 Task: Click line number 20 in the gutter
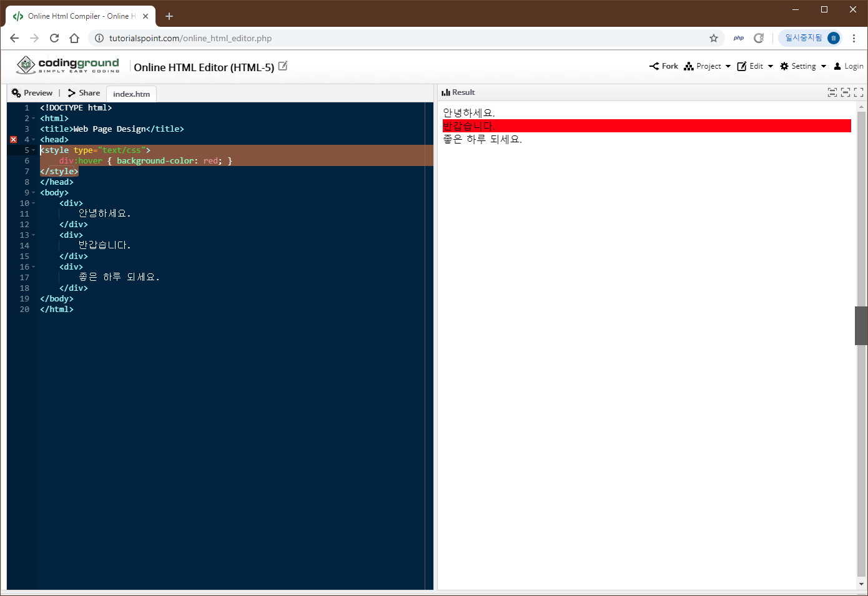(24, 310)
